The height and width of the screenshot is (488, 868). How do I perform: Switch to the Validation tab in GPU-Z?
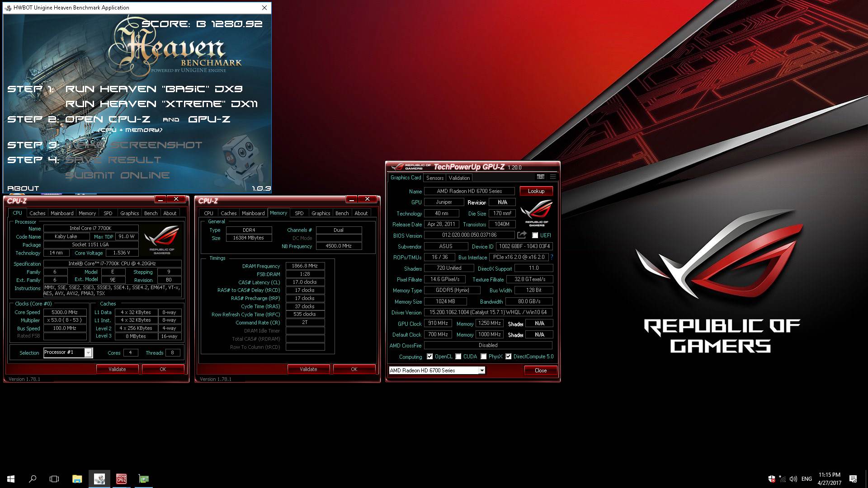tap(459, 178)
